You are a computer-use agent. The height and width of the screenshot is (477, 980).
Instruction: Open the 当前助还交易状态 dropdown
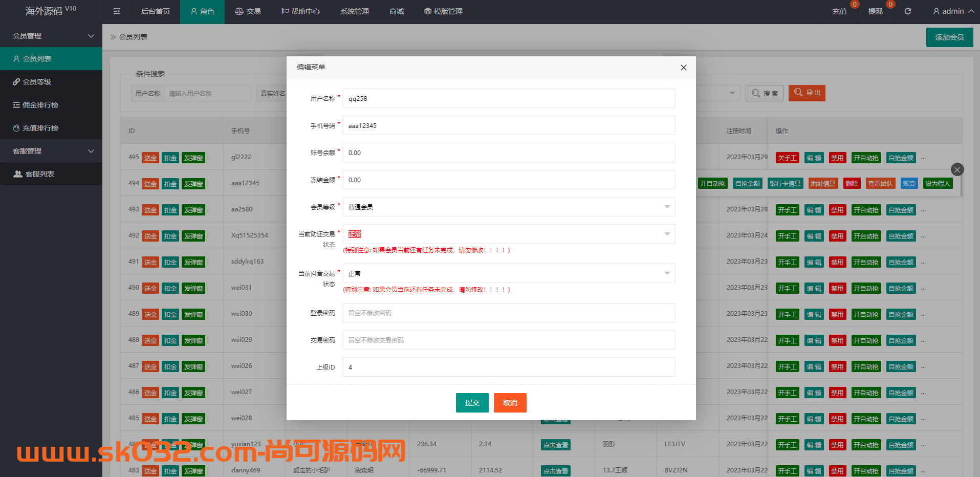[509, 234]
